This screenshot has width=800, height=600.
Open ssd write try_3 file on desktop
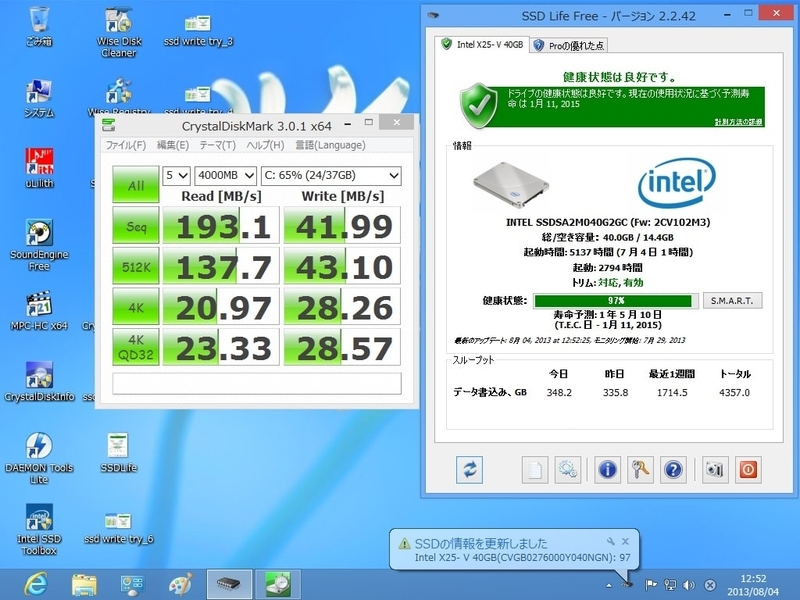(198, 31)
